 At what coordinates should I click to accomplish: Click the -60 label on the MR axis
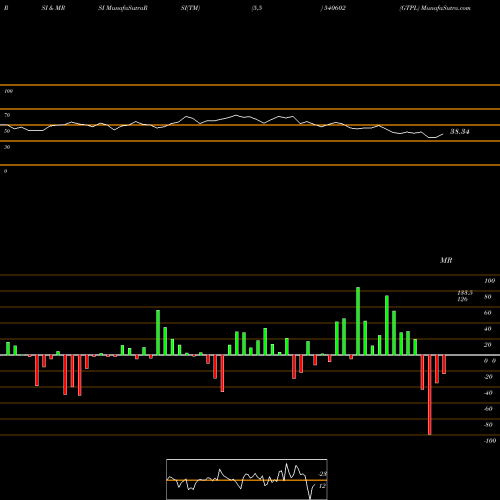tap(488, 409)
